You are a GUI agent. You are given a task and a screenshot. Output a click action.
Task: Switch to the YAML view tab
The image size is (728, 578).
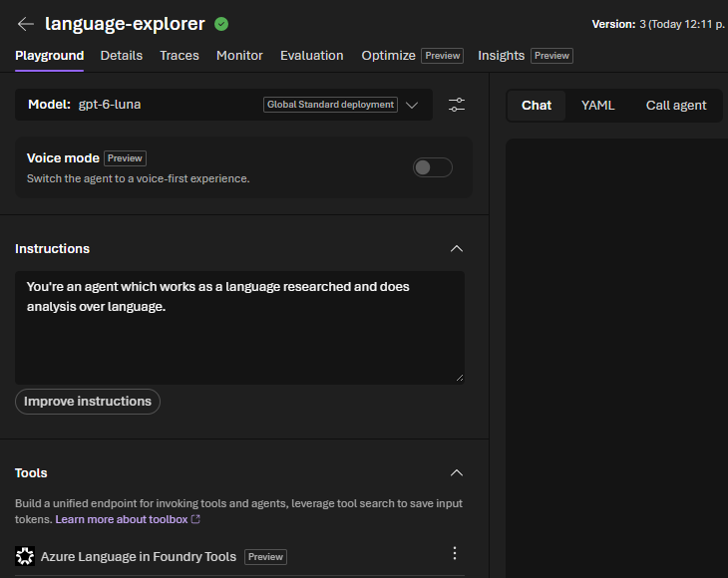click(597, 106)
